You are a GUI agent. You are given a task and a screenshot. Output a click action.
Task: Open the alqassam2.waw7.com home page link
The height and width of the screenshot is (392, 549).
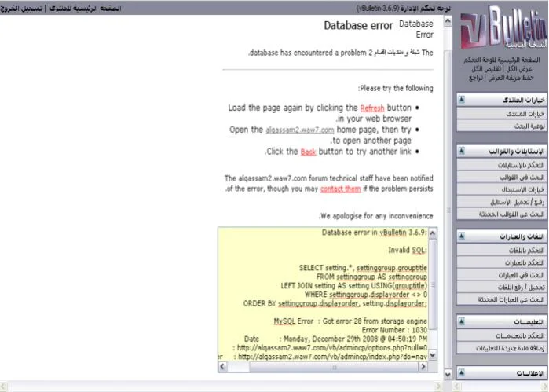click(301, 129)
